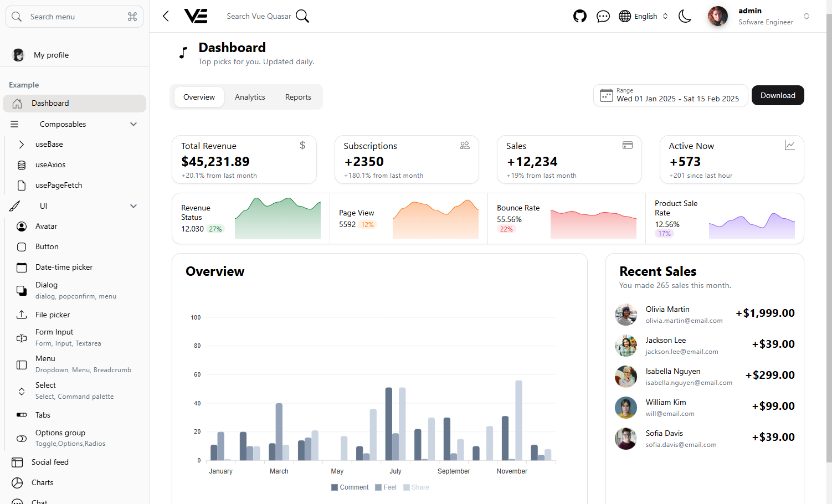
Task: Collapse the UI sidebar section
Action: pyautogui.click(x=133, y=205)
